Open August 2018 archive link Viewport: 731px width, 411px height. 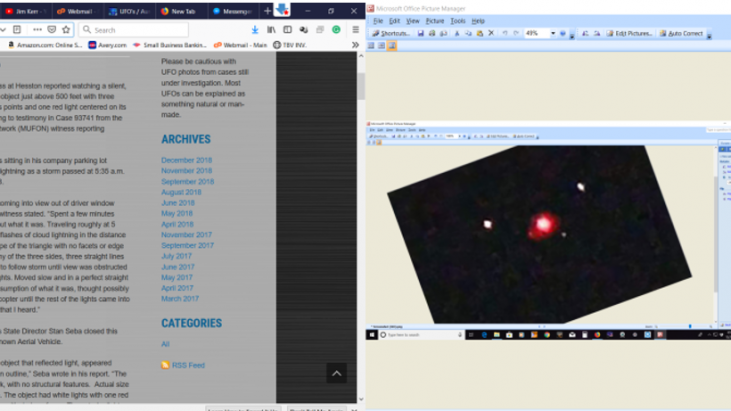181,192
